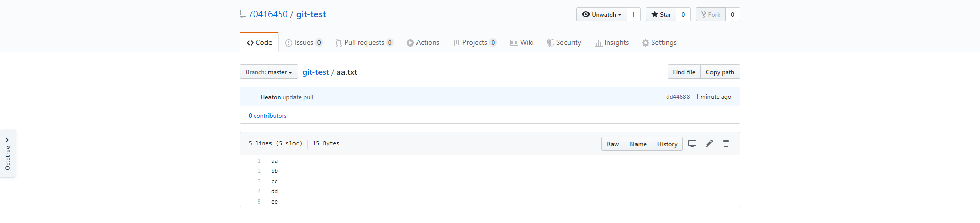This screenshot has height=223, width=980.
Task: Click the code text 'cc'
Action: (x=274, y=181)
